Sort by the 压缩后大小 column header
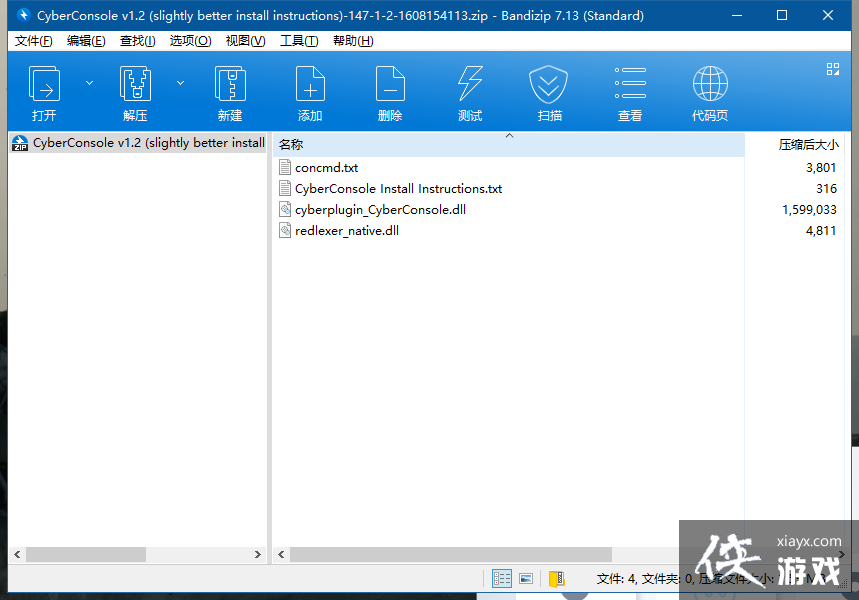This screenshot has width=859, height=600. 806,145
